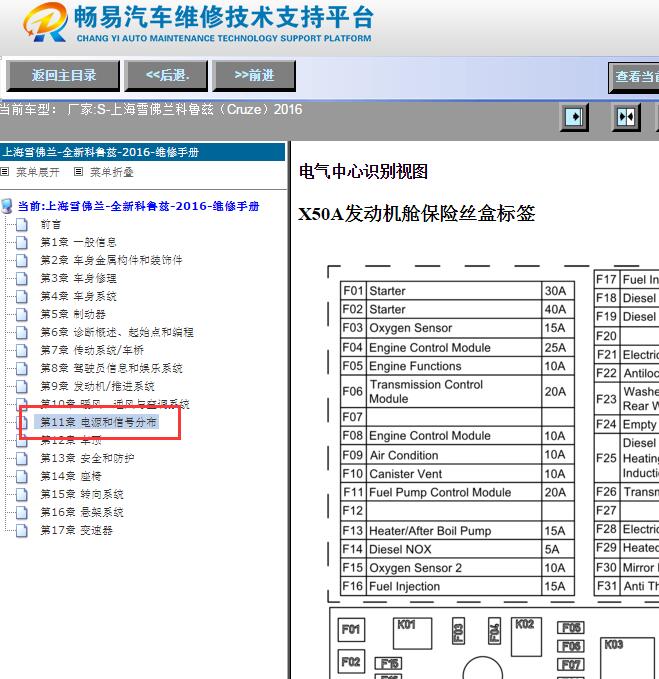Click the page icon beside 第16章

(x=22, y=512)
